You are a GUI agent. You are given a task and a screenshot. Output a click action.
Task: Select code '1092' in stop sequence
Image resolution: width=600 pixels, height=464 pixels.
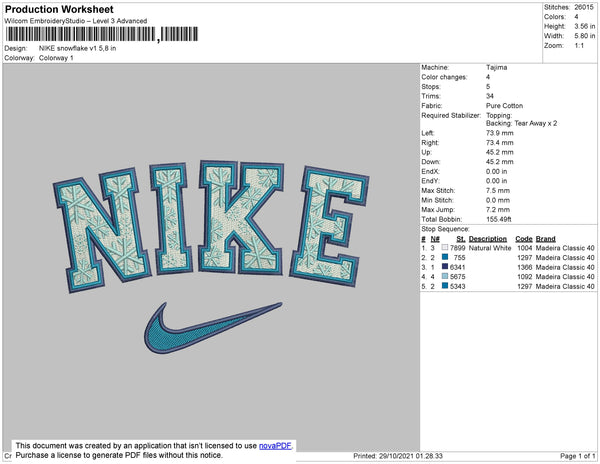point(525,277)
